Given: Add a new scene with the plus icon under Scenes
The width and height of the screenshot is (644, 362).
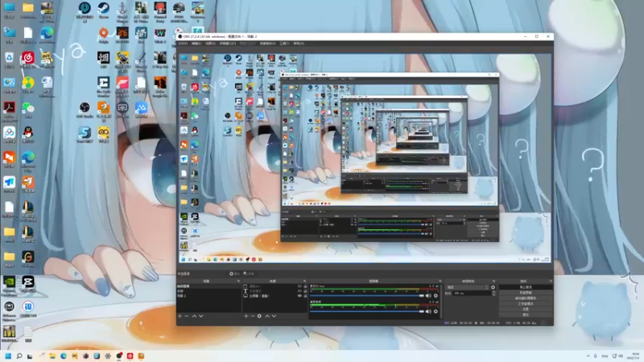Looking at the screenshot, I should click(180, 316).
